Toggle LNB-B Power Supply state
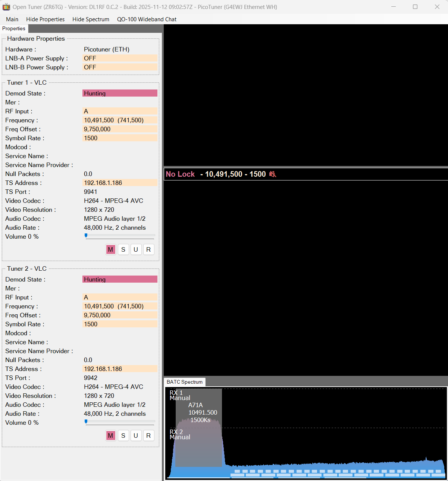 [120, 67]
